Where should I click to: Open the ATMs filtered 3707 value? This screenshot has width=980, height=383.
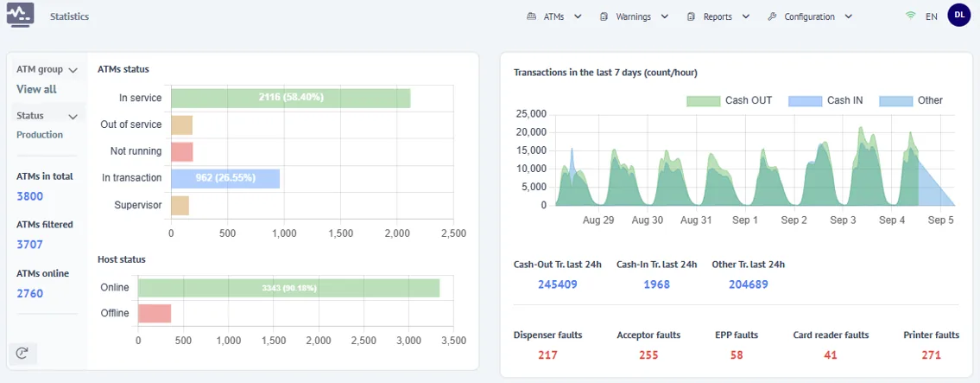click(29, 244)
